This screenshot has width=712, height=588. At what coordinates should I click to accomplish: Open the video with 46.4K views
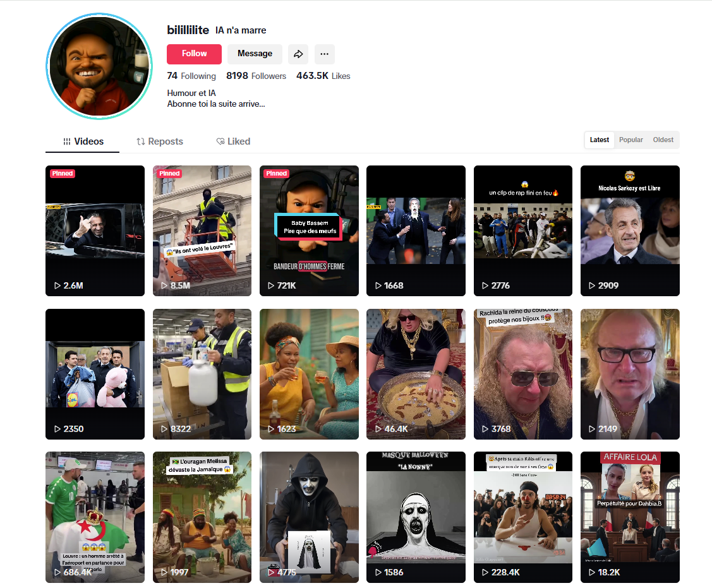coord(416,374)
